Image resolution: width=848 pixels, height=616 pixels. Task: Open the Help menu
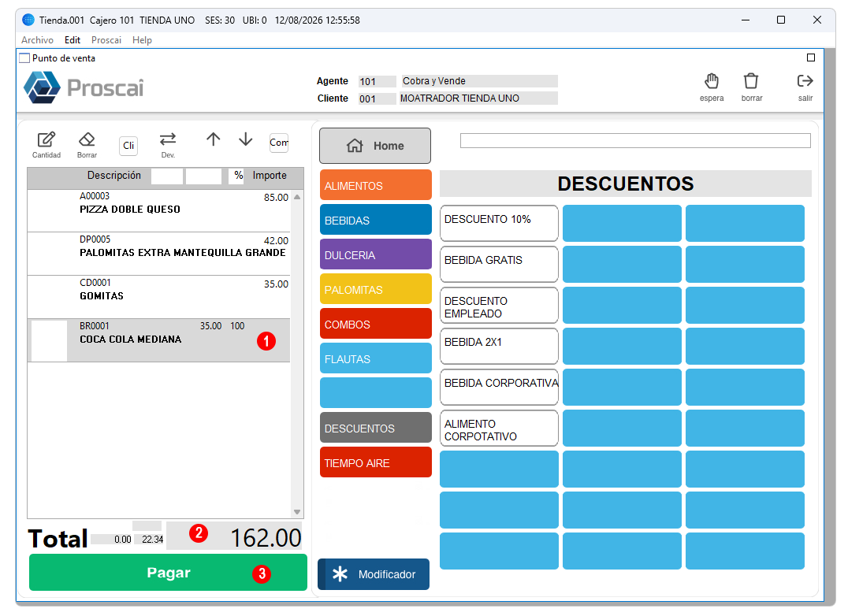click(142, 40)
